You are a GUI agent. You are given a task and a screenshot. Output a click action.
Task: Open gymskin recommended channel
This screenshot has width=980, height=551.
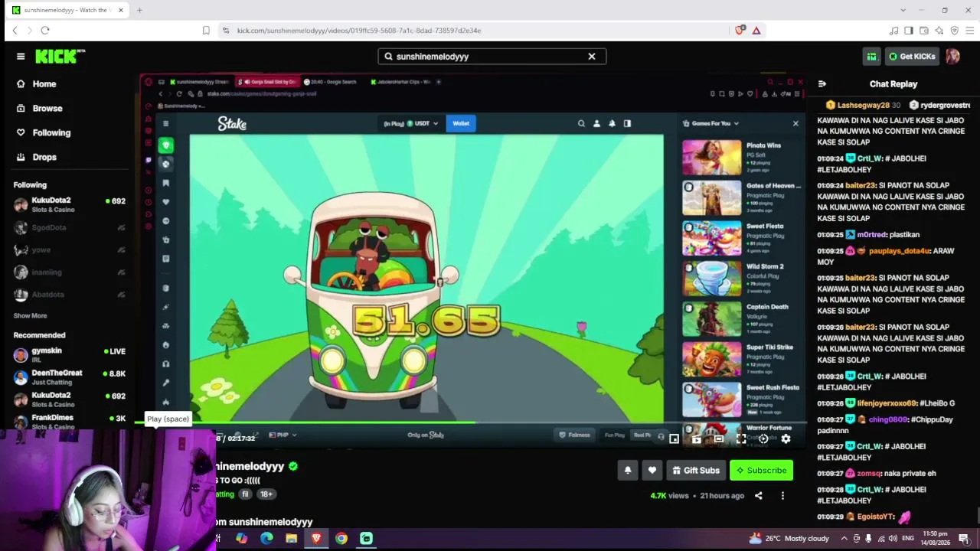pos(69,355)
